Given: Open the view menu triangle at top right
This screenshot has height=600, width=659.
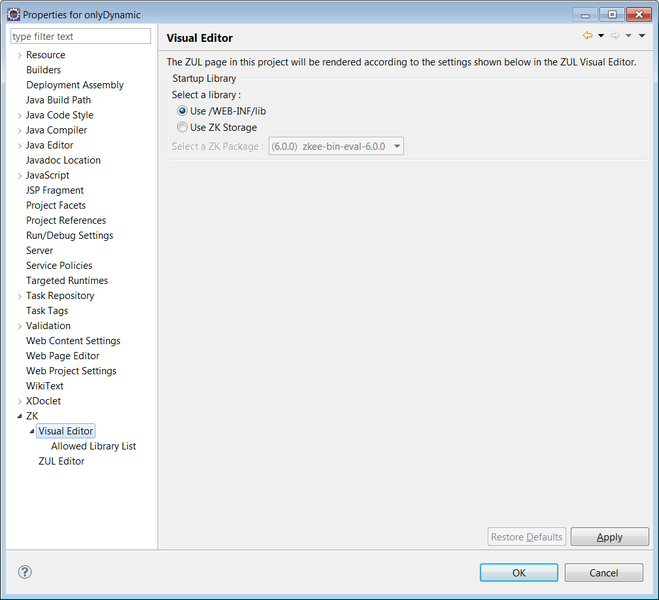Looking at the screenshot, I should (x=642, y=36).
